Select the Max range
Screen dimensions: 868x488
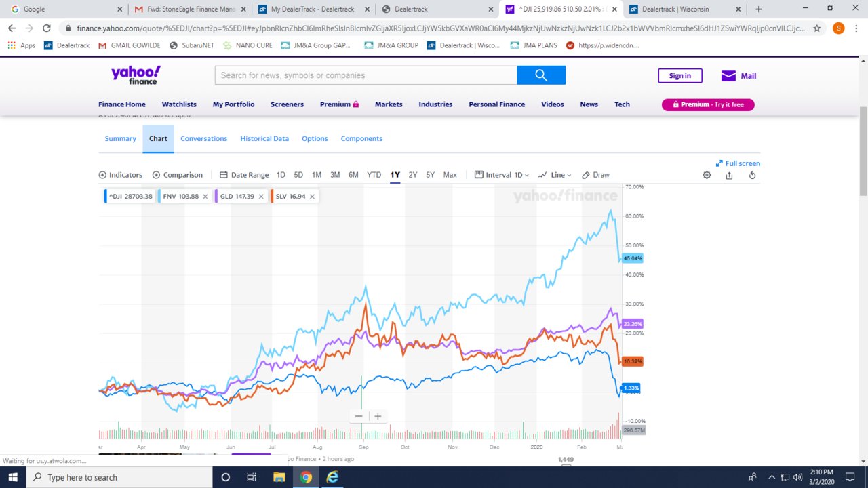coord(450,175)
